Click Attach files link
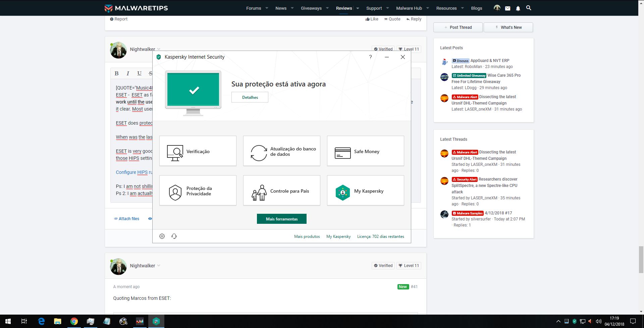The height and width of the screenshot is (328, 644). [x=127, y=219]
